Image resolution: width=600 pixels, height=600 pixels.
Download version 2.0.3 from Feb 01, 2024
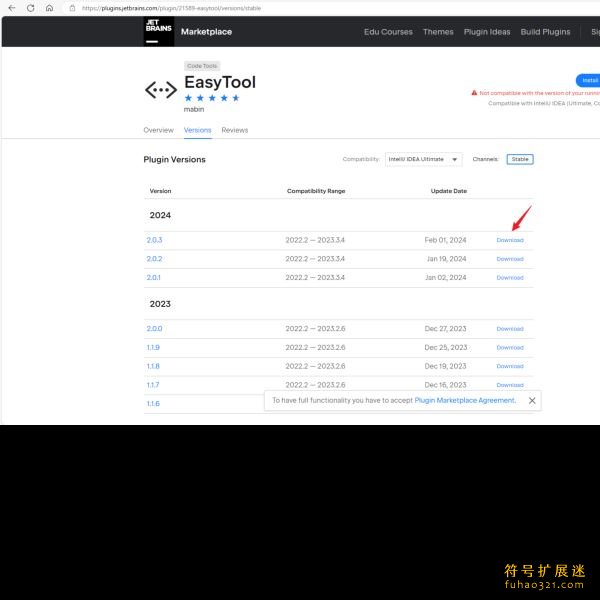(510, 240)
